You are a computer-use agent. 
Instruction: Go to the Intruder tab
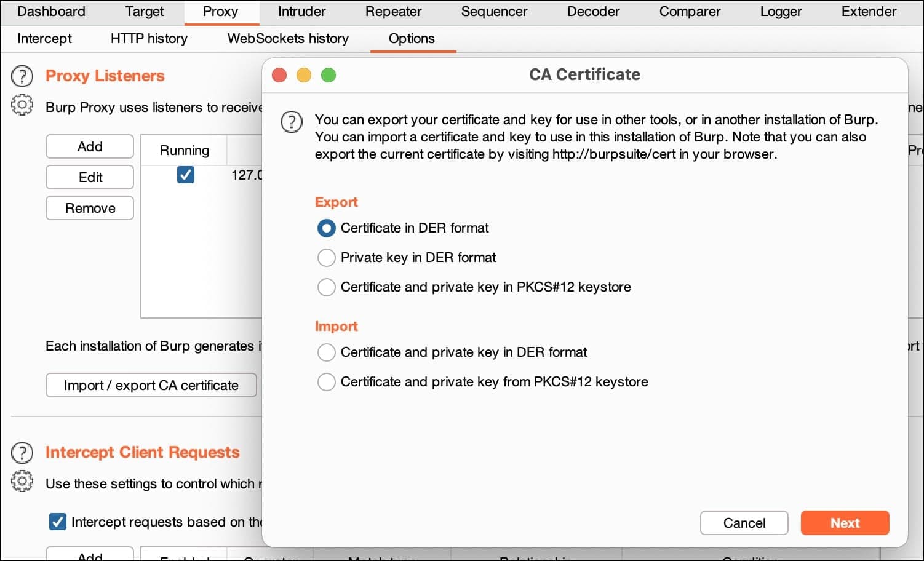pos(301,12)
